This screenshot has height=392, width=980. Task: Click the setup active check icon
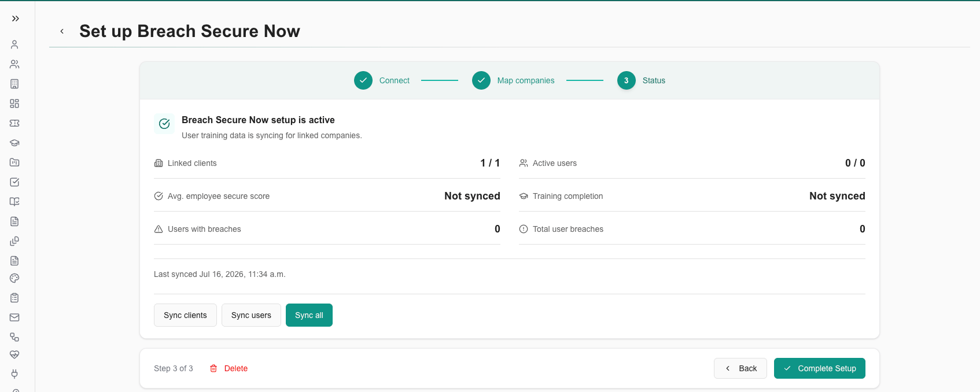tap(164, 124)
